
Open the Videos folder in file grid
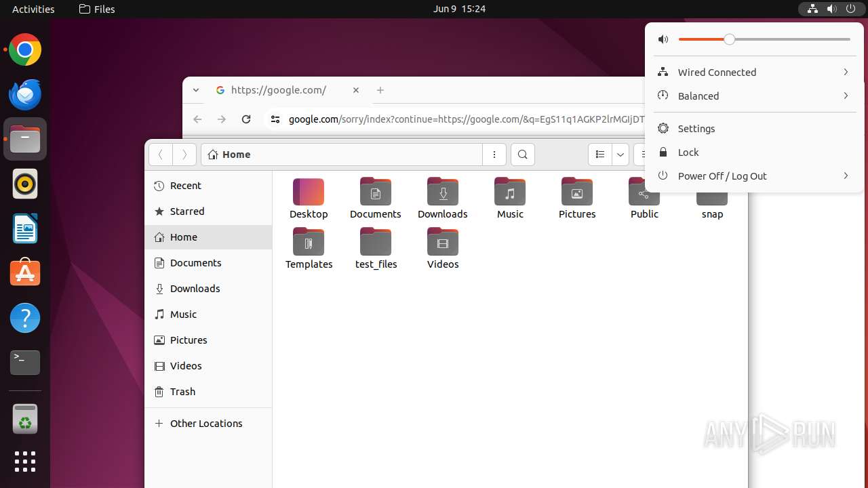coord(443,249)
